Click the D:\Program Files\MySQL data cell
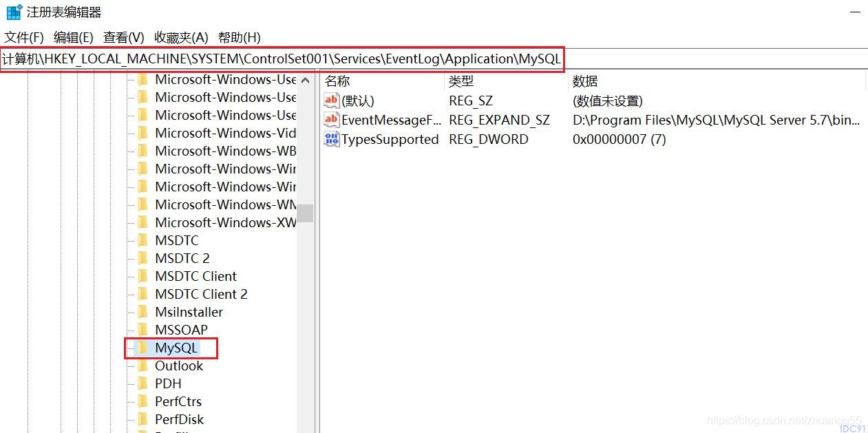 coord(716,120)
